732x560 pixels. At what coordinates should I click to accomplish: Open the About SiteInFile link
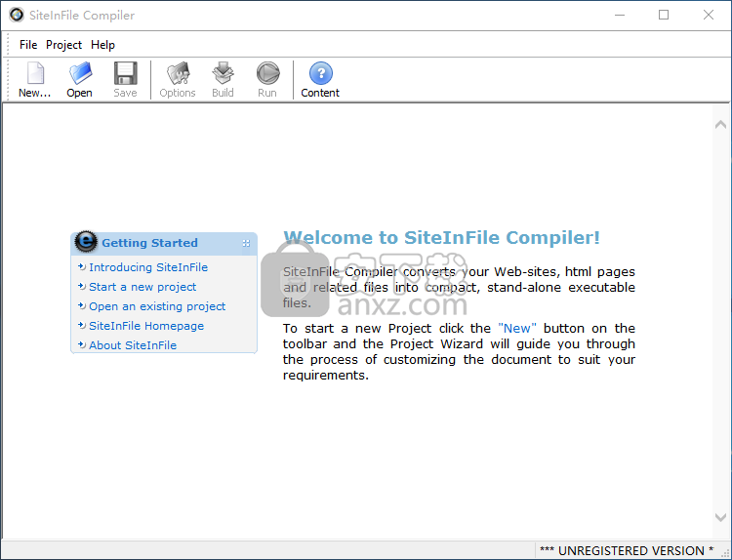pos(133,345)
